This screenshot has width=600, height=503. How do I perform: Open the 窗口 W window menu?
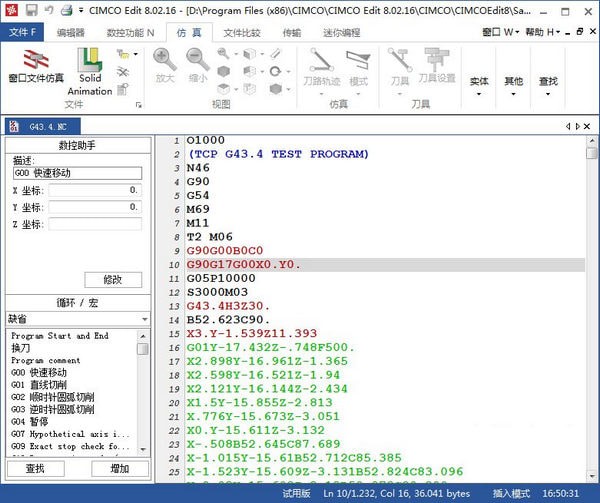point(498,32)
